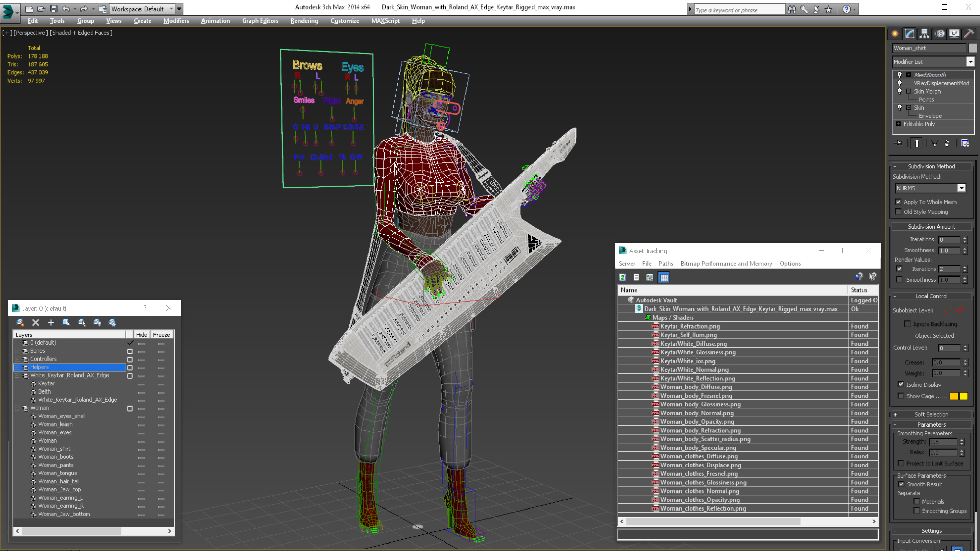980x551 pixels.
Task: Enable Render Values Smoothness checkbox
Action: [x=899, y=280]
